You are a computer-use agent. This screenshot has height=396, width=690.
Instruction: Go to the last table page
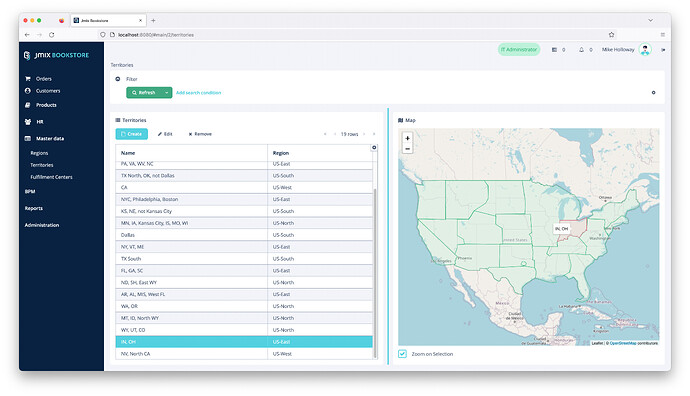374,134
